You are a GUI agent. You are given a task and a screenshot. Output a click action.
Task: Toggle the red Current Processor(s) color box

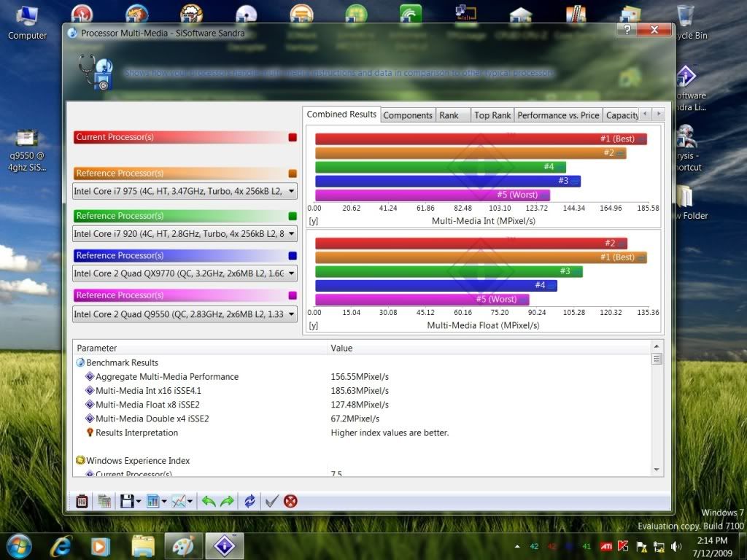pos(293,138)
